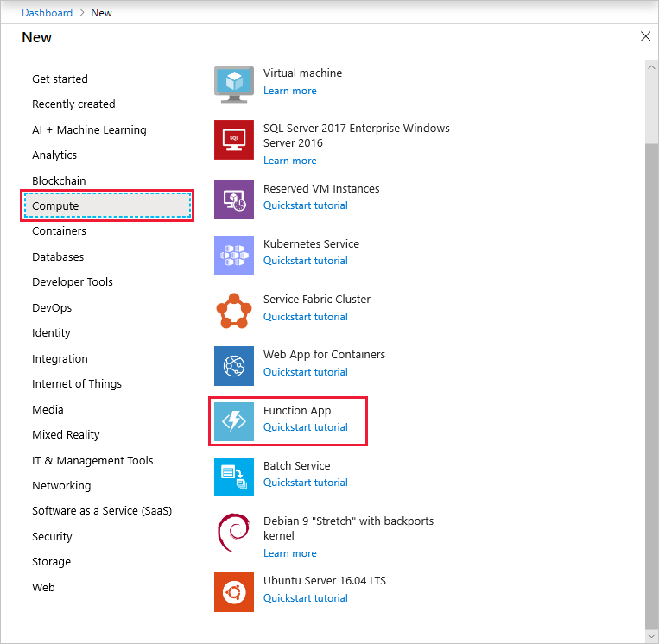
Task: Click the Service Fabric Cluster icon
Action: 234,311
